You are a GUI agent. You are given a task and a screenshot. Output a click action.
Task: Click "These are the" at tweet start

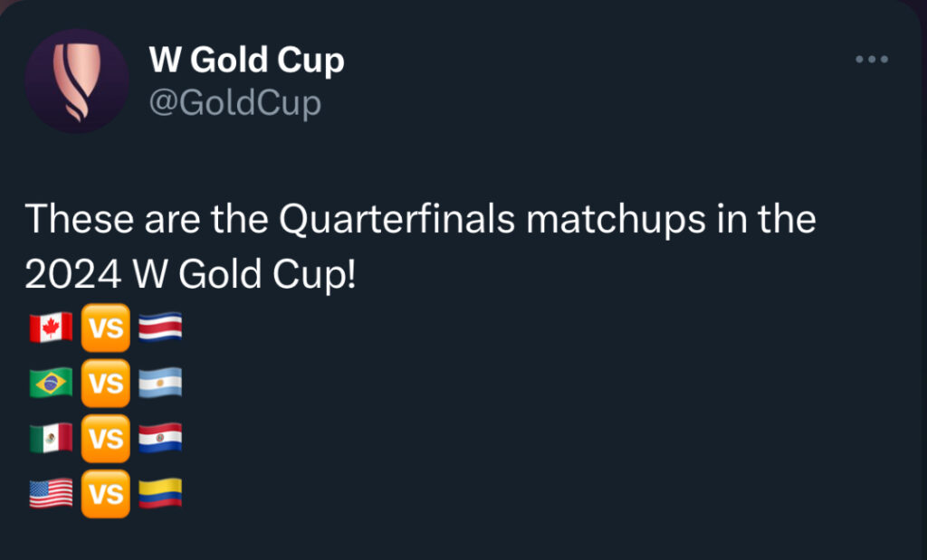[132, 221]
